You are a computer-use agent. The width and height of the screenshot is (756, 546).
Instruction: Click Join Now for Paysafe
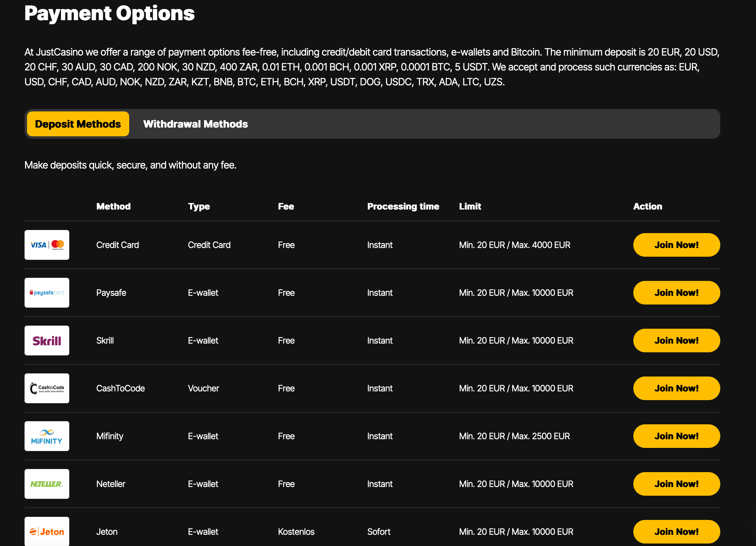[676, 292]
